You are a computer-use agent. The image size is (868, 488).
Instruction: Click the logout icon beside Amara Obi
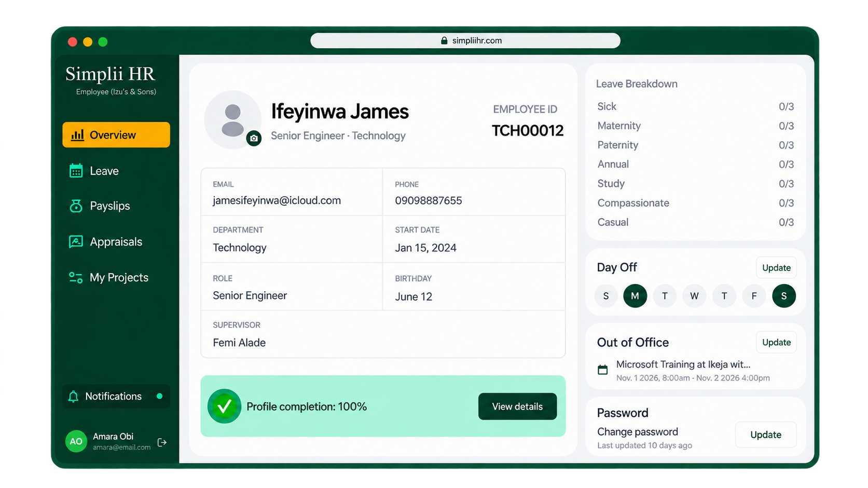(x=162, y=442)
